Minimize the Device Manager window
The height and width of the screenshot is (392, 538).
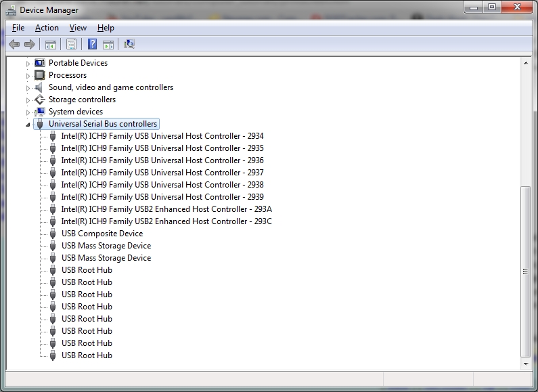[x=474, y=7]
